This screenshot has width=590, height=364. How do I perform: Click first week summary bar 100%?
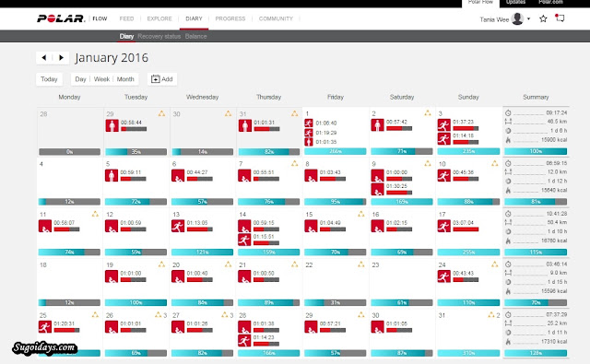pyautogui.click(x=536, y=151)
